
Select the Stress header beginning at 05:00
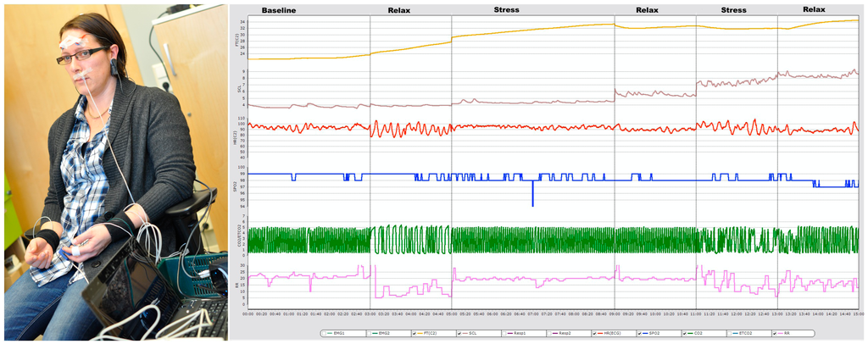pyautogui.click(x=506, y=10)
